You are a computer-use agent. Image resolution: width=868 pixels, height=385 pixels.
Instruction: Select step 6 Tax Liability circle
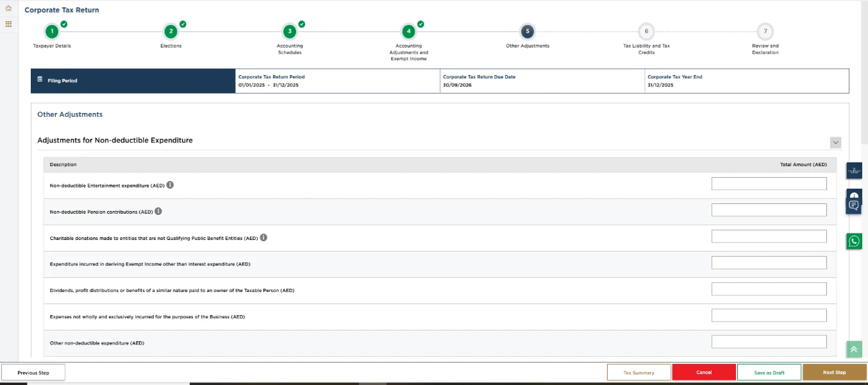[x=646, y=31]
